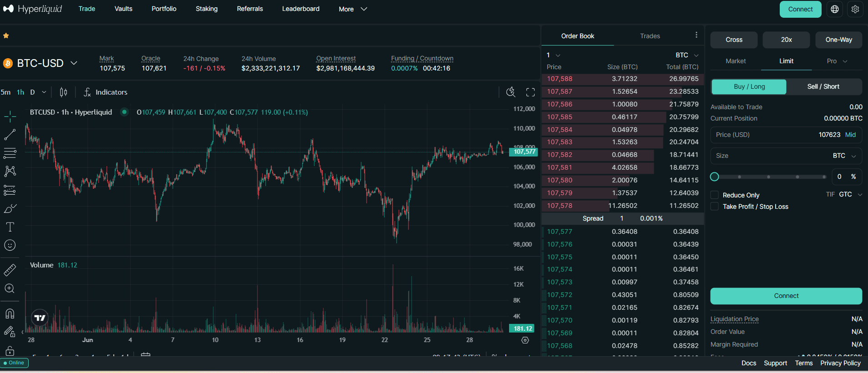Open chart settings gear near price axis
The image size is (868, 373).
(x=525, y=340)
